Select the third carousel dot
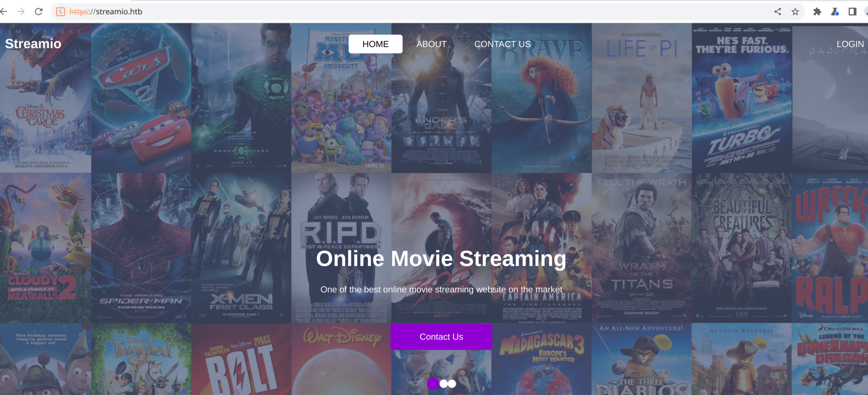This screenshot has height=395, width=868. [x=452, y=384]
